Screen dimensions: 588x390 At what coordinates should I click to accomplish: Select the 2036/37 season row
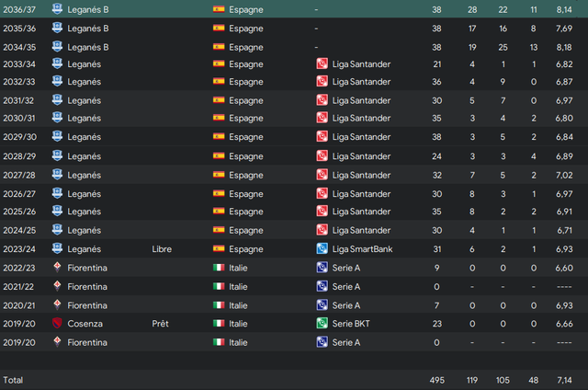click(x=294, y=9)
